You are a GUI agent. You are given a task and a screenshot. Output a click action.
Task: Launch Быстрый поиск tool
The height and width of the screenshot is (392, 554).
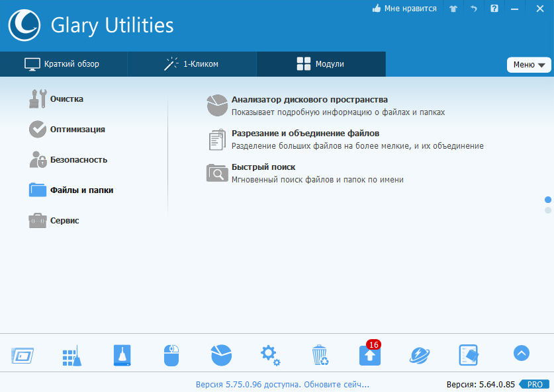click(263, 167)
